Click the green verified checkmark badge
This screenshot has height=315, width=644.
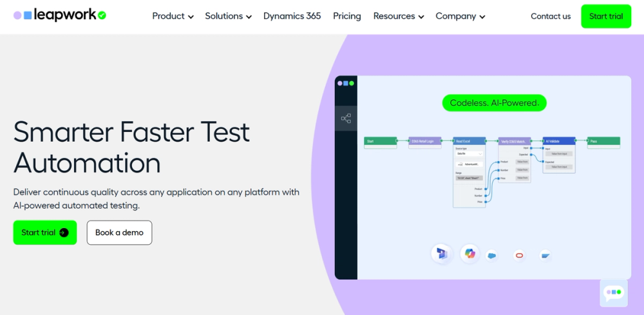pyautogui.click(x=102, y=15)
